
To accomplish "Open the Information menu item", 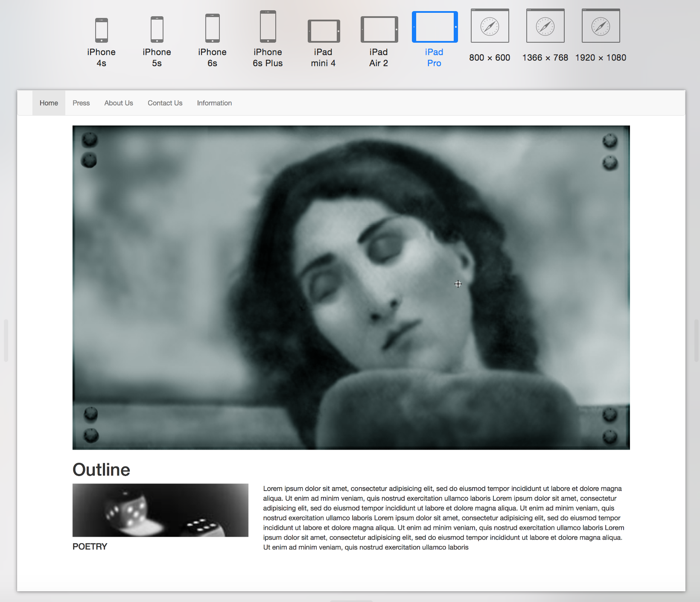I will 214,103.
